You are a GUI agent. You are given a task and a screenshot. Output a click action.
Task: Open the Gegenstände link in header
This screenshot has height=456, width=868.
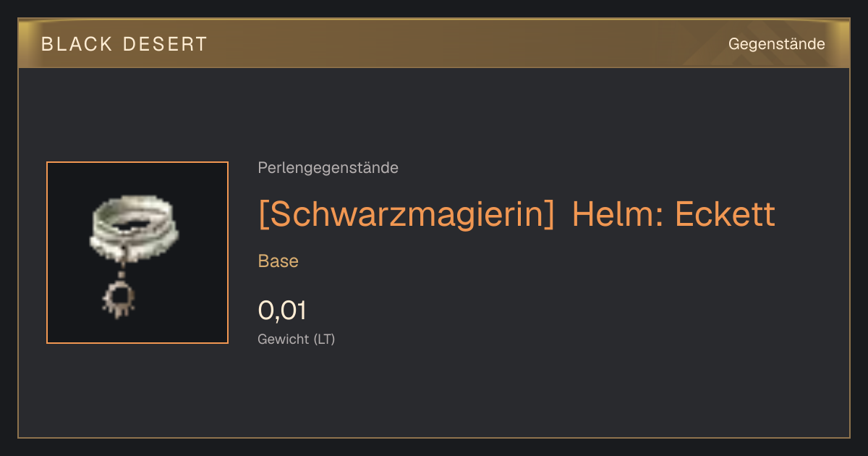[x=776, y=44]
